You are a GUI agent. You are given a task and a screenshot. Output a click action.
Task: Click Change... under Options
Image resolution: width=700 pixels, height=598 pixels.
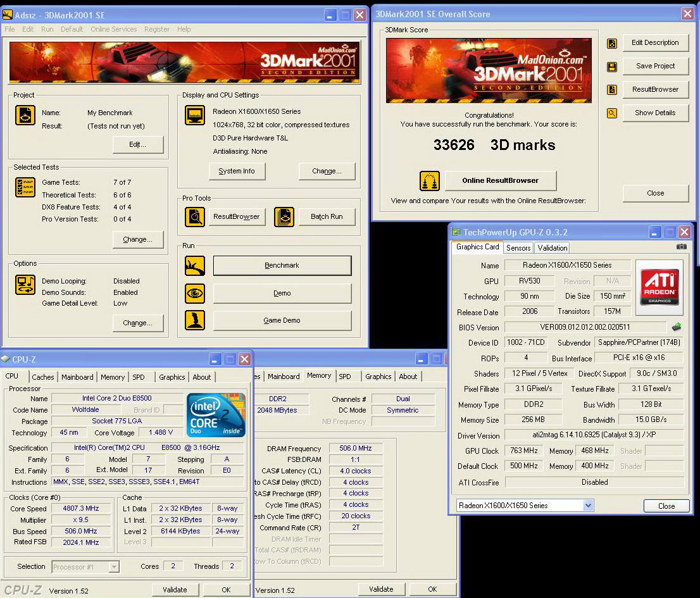pyautogui.click(x=137, y=323)
